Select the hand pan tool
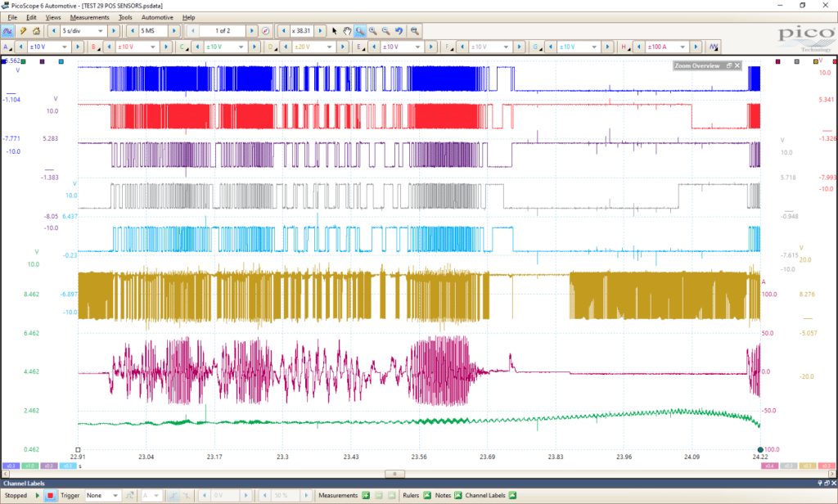 pyautogui.click(x=347, y=31)
